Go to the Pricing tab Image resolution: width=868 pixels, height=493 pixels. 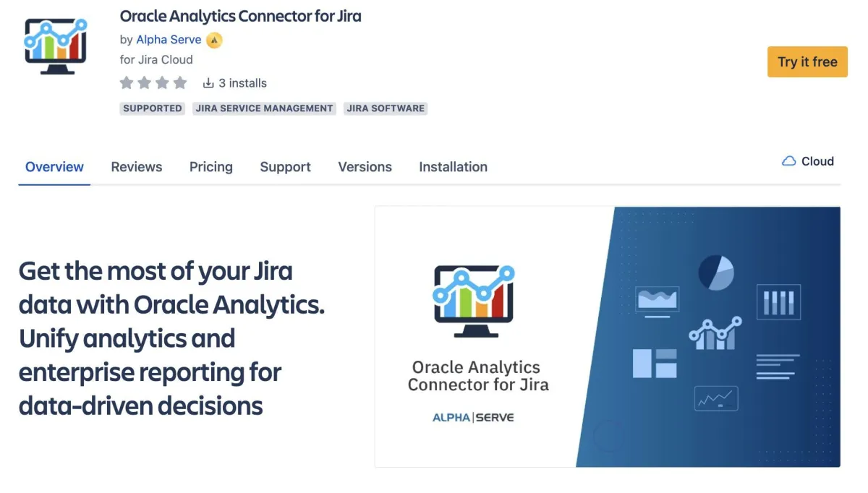pyautogui.click(x=211, y=167)
